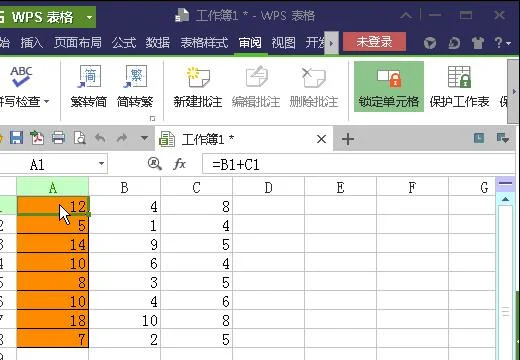This screenshot has height=360, width=520.
Task: Open the Name Box dropdown arrow
Action: coord(101,164)
